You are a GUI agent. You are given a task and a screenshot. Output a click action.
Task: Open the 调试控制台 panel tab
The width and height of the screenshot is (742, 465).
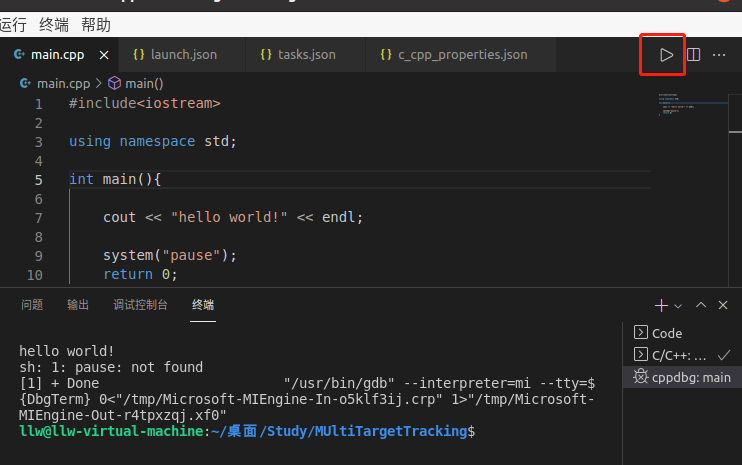(x=140, y=305)
